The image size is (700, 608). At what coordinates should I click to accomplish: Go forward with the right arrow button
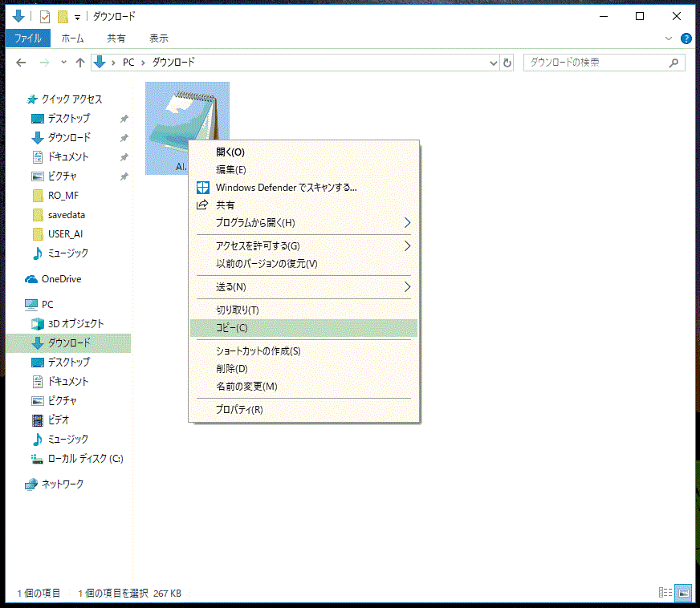(44, 63)
